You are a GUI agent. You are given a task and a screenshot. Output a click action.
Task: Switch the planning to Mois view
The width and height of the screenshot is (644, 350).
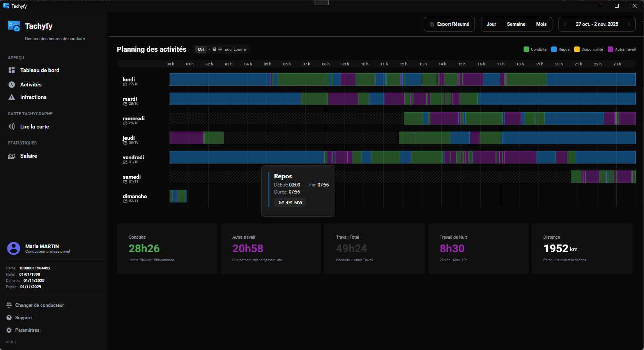(541, 24)
